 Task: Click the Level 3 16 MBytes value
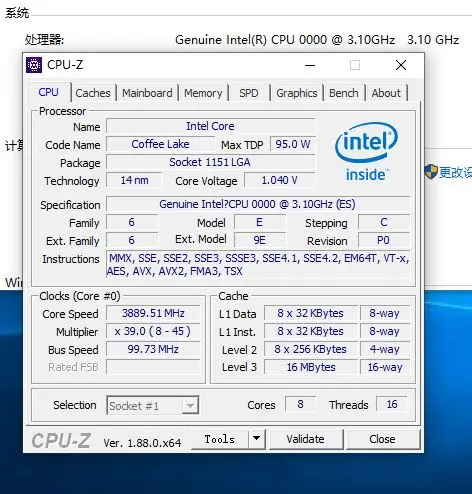pyautogui.click(x=311, y=367)
